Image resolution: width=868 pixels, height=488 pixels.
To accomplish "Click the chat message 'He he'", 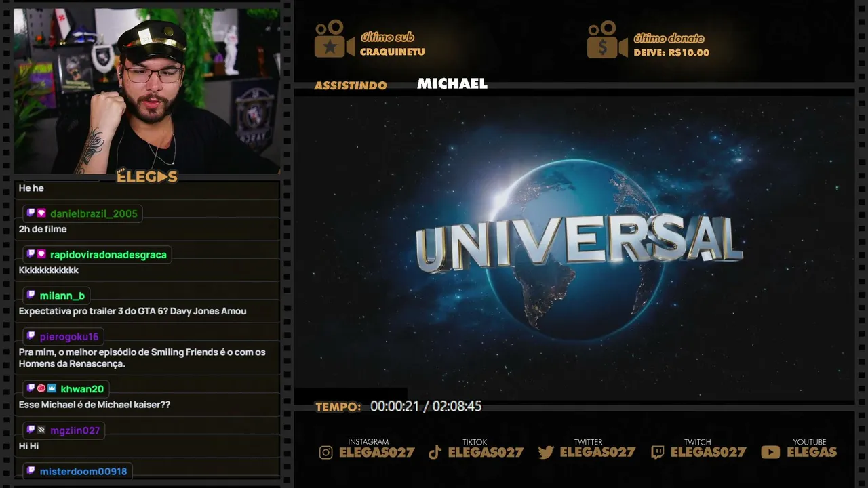I will 31,188.
